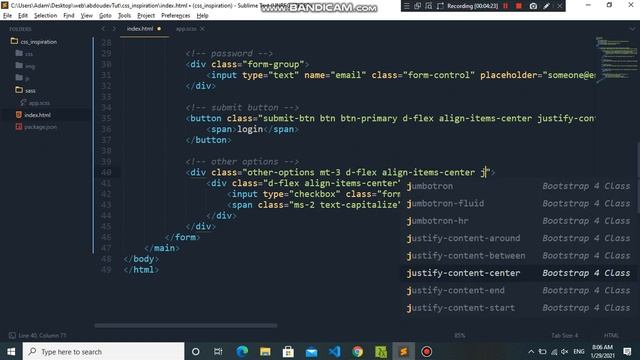Go to next tab with right arrow
The image size is (640, 360).
coord(114,29)
